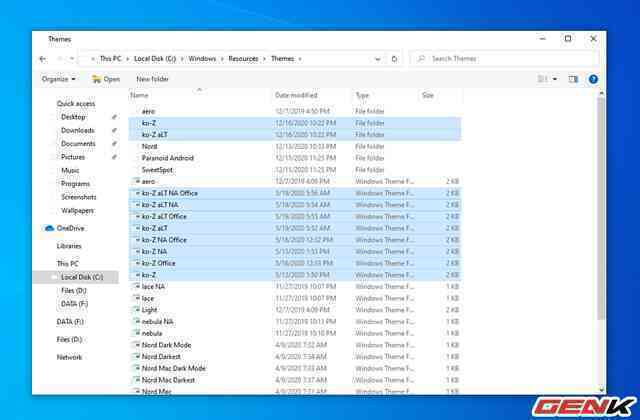Select the aero file folder row
The width and height of the screenshot is (640, 420).
click(x=295, y=111)
